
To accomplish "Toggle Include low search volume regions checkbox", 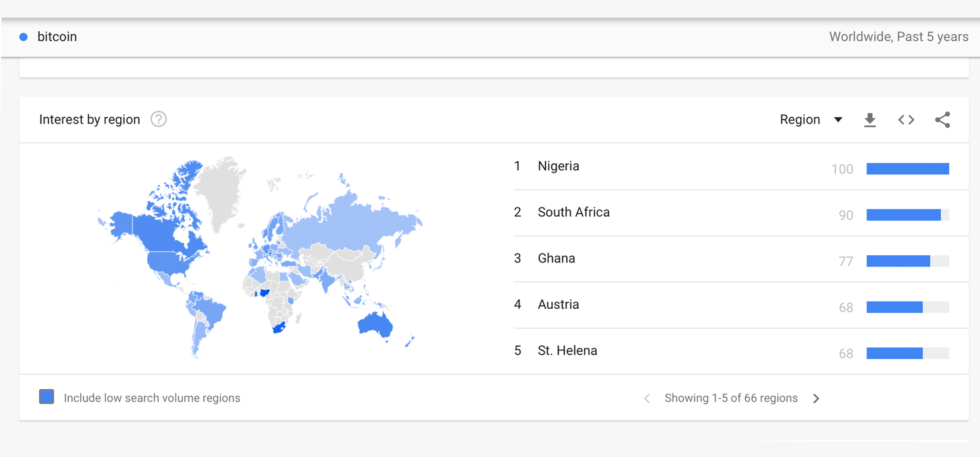I will pos(46,397).
